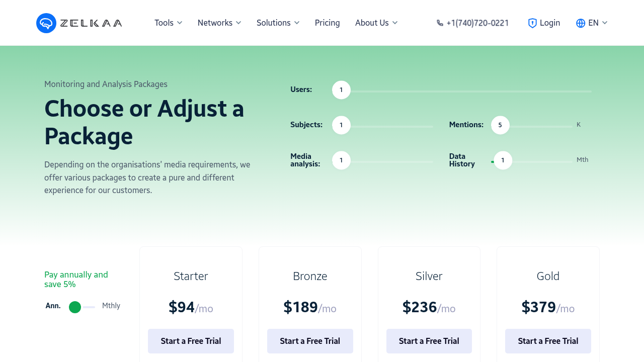Expand the Tools dropdown menu

(169, 23)
